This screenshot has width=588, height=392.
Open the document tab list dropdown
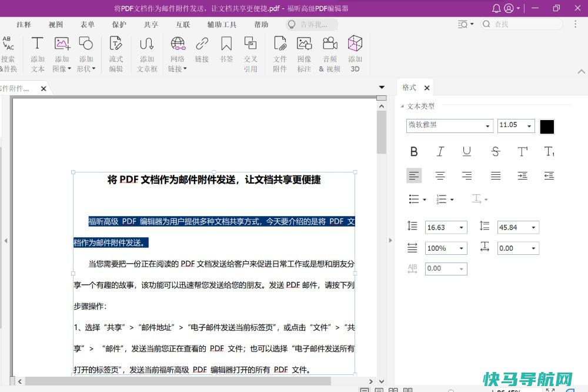tap(382, 88)
